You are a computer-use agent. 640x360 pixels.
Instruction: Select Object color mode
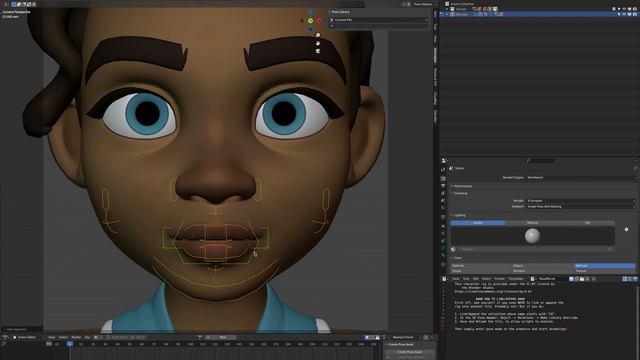543,266
